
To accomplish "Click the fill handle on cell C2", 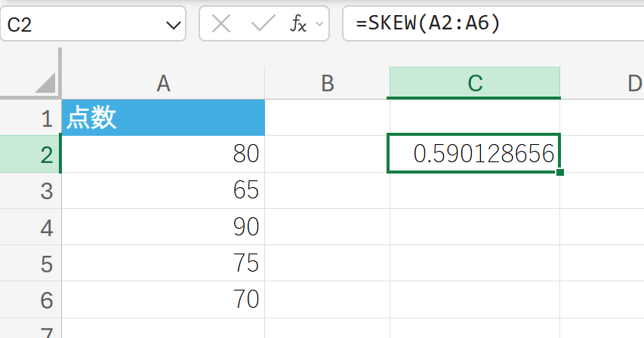I will pyautogui.click(x=559, y=173).
